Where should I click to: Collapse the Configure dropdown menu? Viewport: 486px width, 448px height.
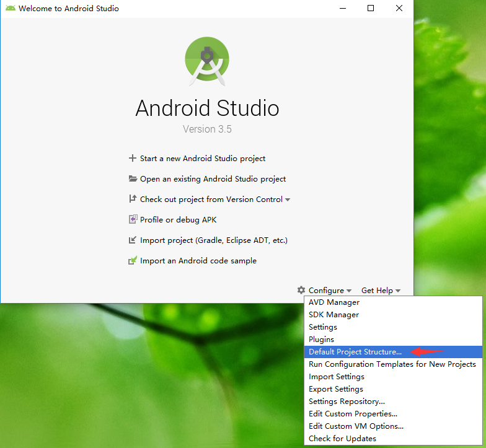coord(326,290)
